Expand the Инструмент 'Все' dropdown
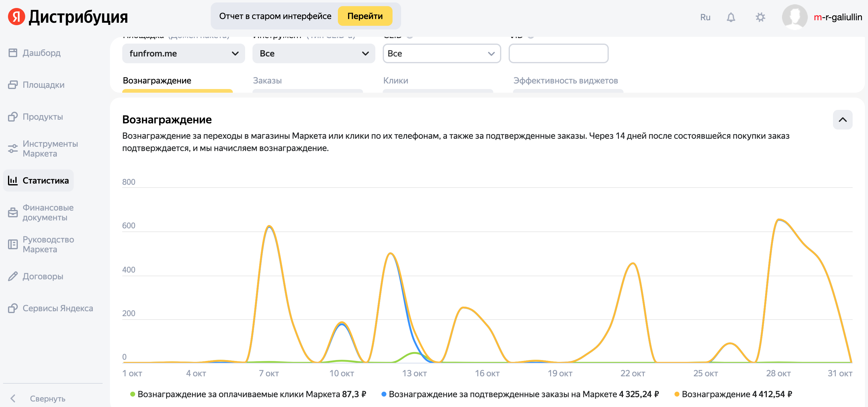The height and width of the screenshot is (407, 868). [x=313, y=53]
